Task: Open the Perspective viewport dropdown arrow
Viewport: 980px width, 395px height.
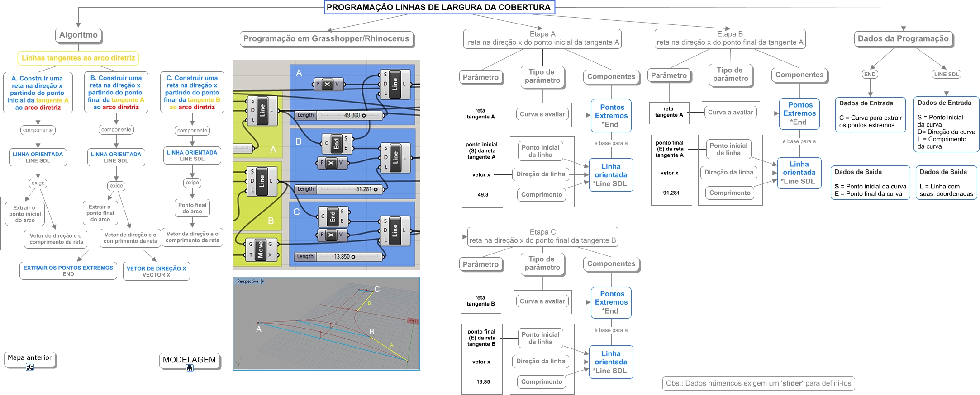Action: coord(262,282)
